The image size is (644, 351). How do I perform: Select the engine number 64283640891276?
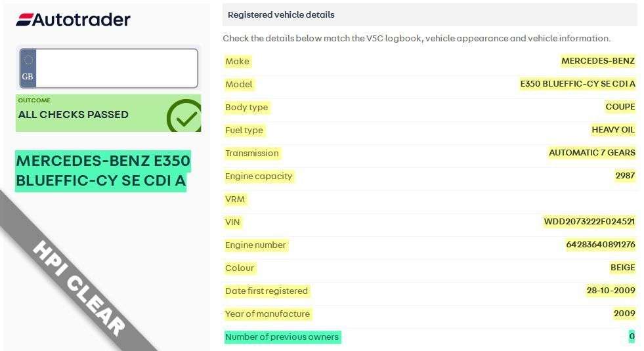(x=600, y=245)
